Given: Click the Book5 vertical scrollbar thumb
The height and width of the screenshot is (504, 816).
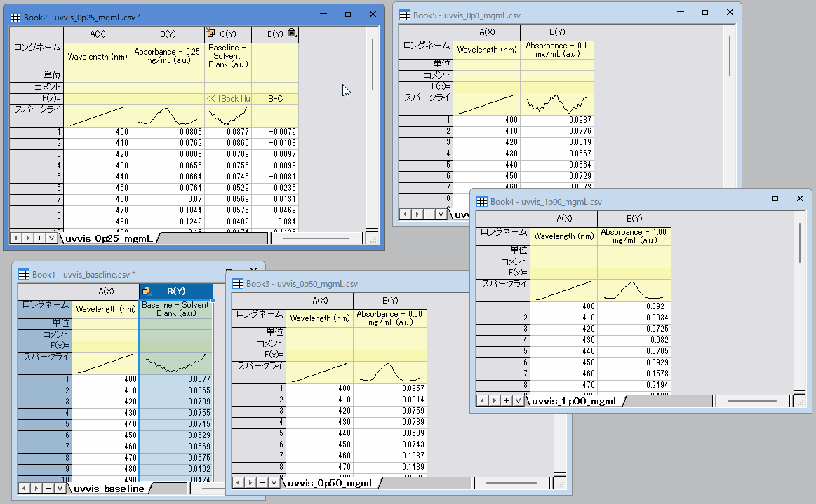Looking at the screenshot, I should coord(730,56).
